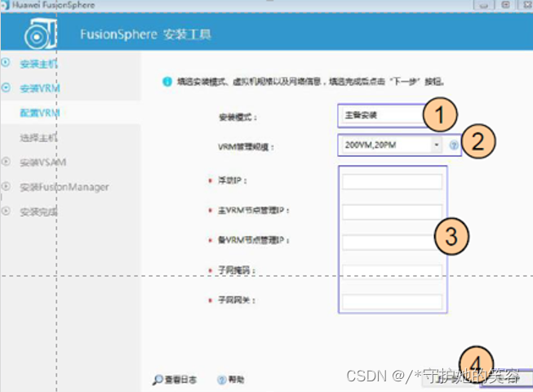Select the 安装完成 step in sidebar
533x392 pixels.
pyautogui.click(x=38, y=212)
